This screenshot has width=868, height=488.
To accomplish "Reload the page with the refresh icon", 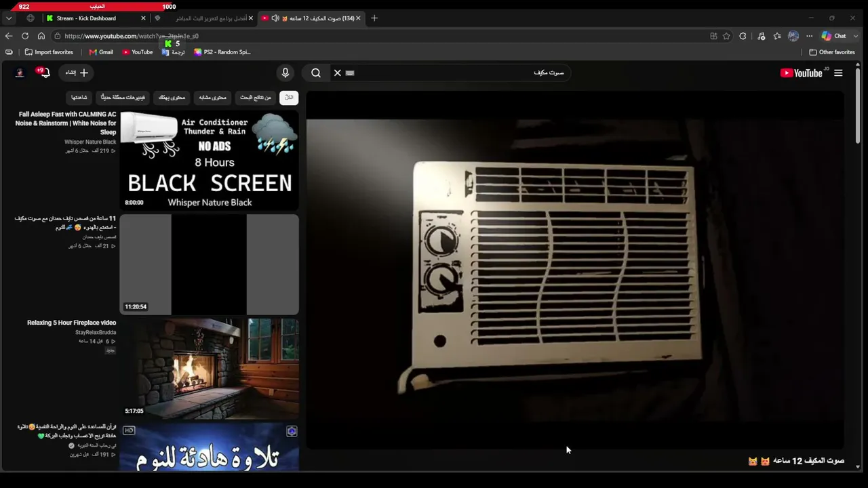I will 25,36.
